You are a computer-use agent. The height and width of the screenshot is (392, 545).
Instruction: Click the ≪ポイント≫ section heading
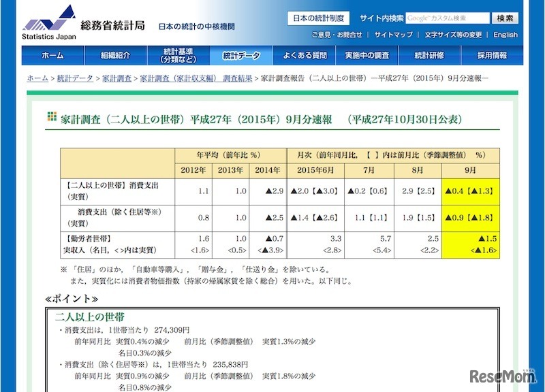pos(72,299)
